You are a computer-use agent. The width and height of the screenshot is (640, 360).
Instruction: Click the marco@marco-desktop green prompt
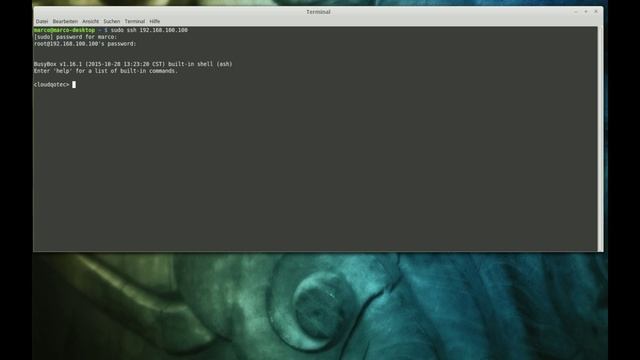pos(64,30)
